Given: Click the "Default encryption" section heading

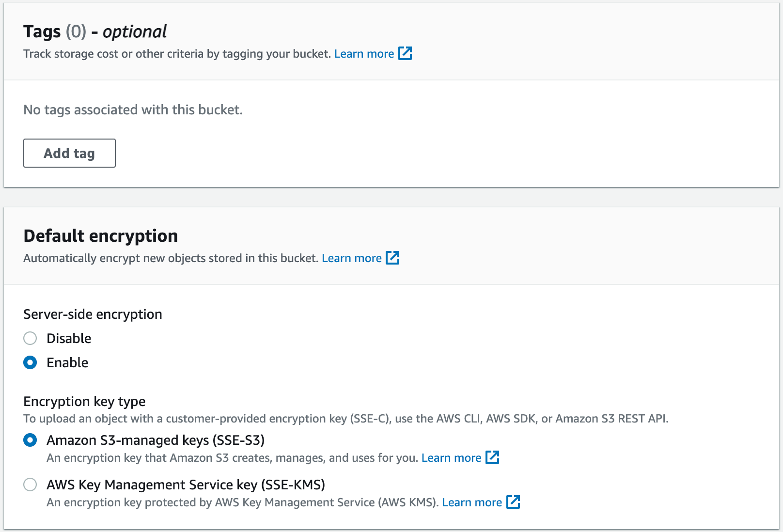Looking at the screenshot, I should (100, 236).
